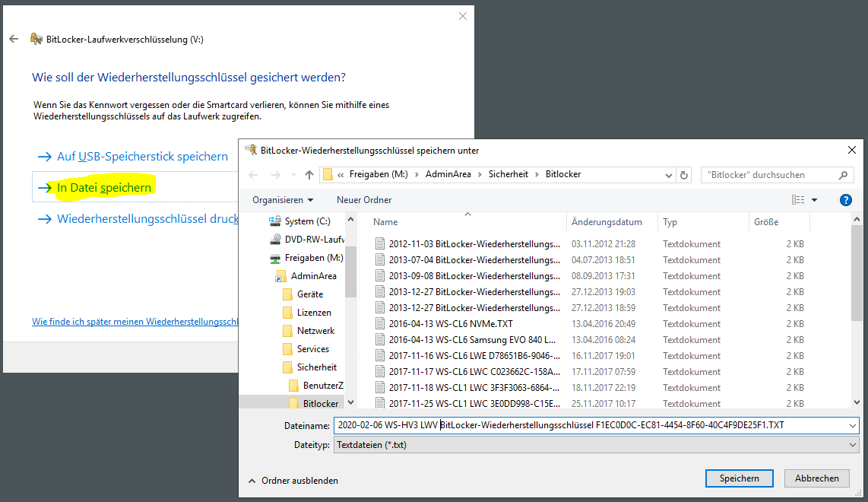Click the BitLocker icon in the save dialog title
This screenshot has height=502, width=868.
252,150
